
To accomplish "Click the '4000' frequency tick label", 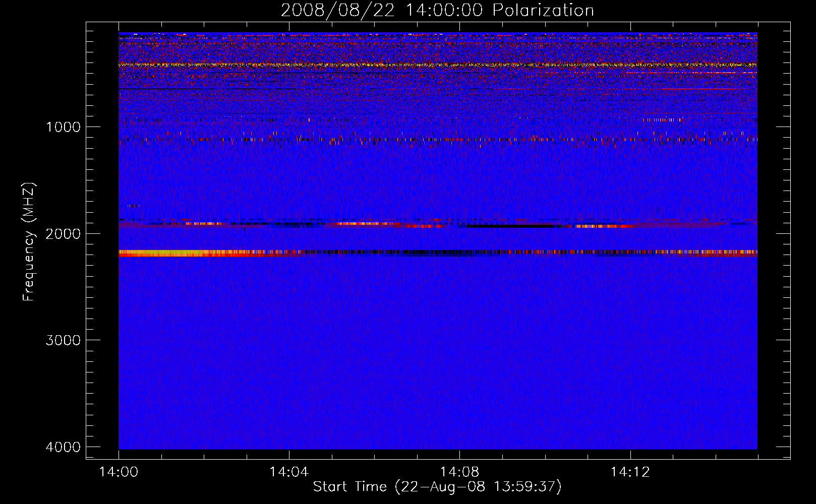I will click(63, 447).
